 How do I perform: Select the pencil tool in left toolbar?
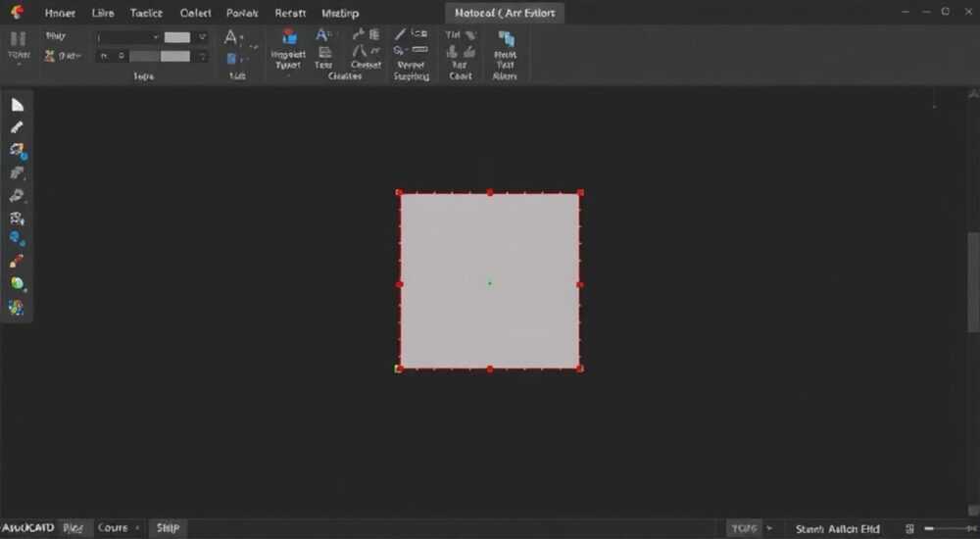pyautogui.click(x=17, y=127)
